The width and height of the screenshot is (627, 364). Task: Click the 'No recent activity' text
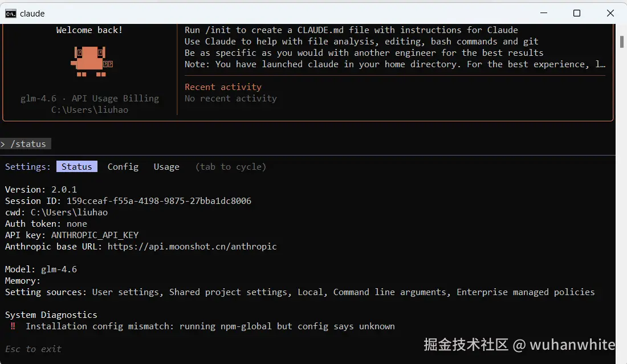point(231,99)
